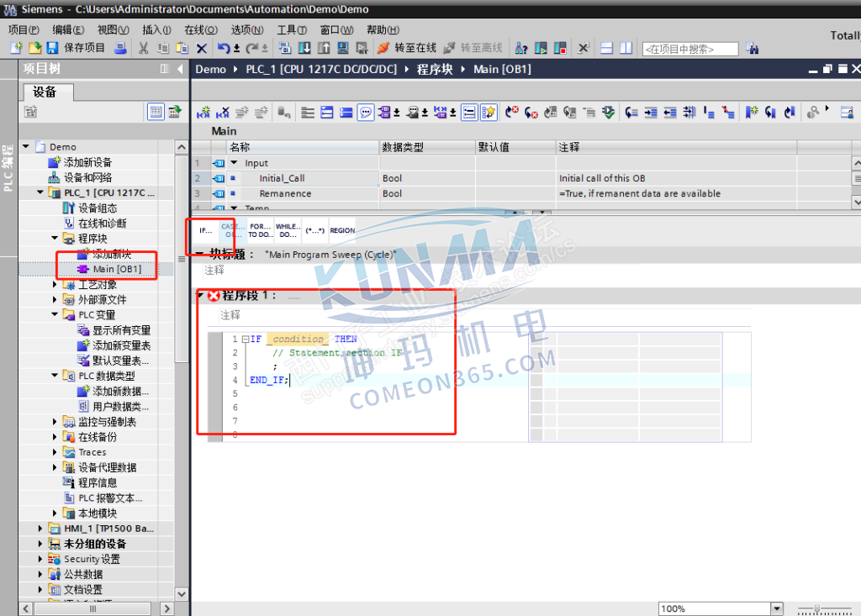Click the copy icon in the main toolbar
The width and height of the screenshot is (861, 616).
pyautogui.click(x=162, y=48)
